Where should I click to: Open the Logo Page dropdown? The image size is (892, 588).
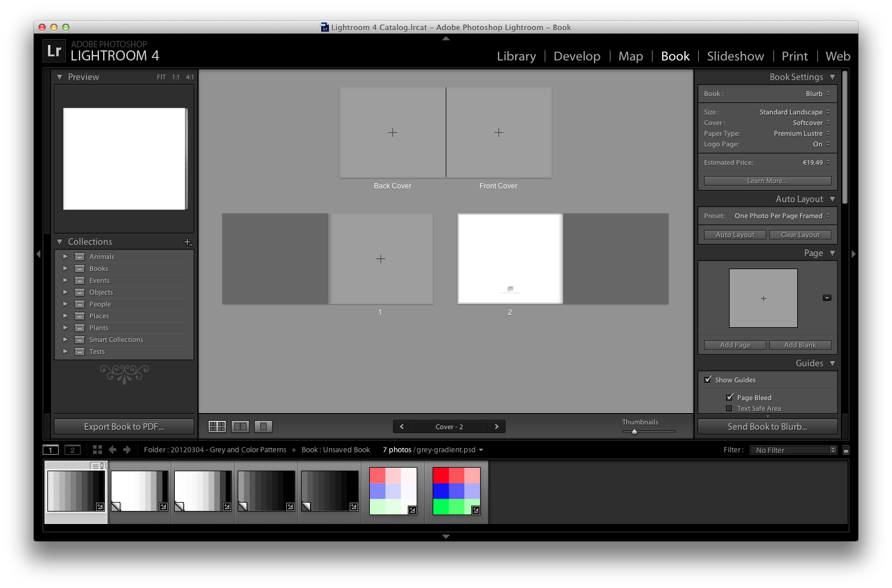[821, 144]
